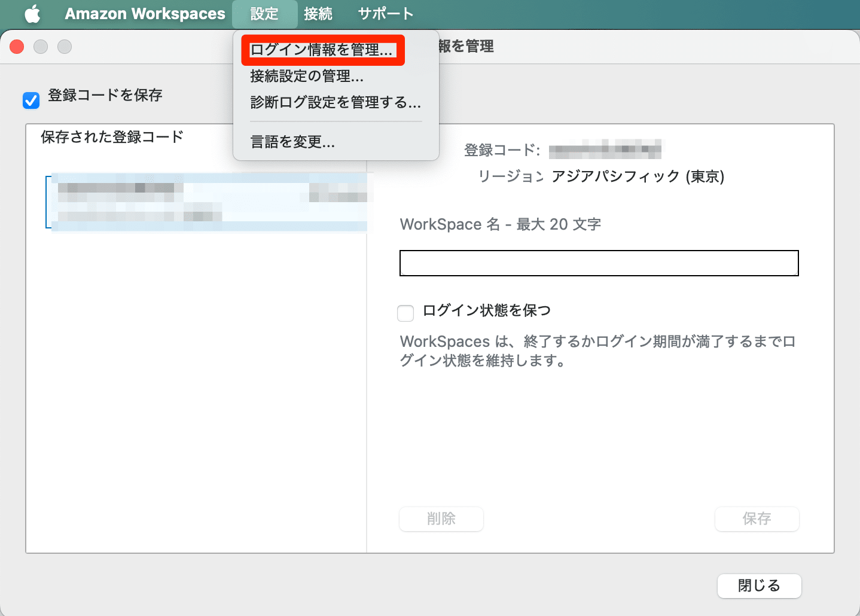Uncheck 登録コードを保存 checkbox
The height and width of the screenshot is (616, 860).
point(31,100)
